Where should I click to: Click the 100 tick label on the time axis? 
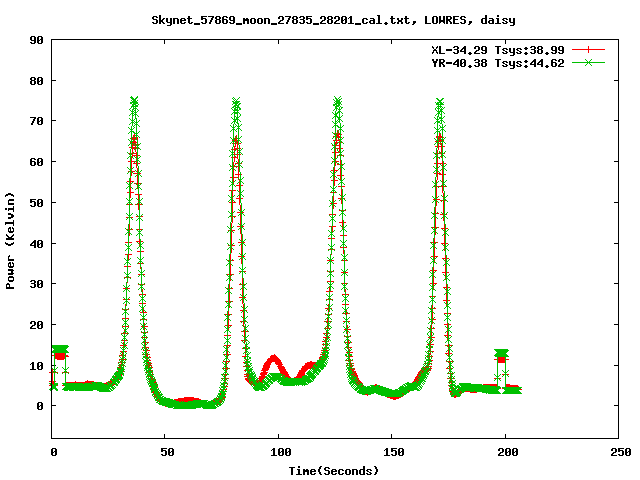280,452
